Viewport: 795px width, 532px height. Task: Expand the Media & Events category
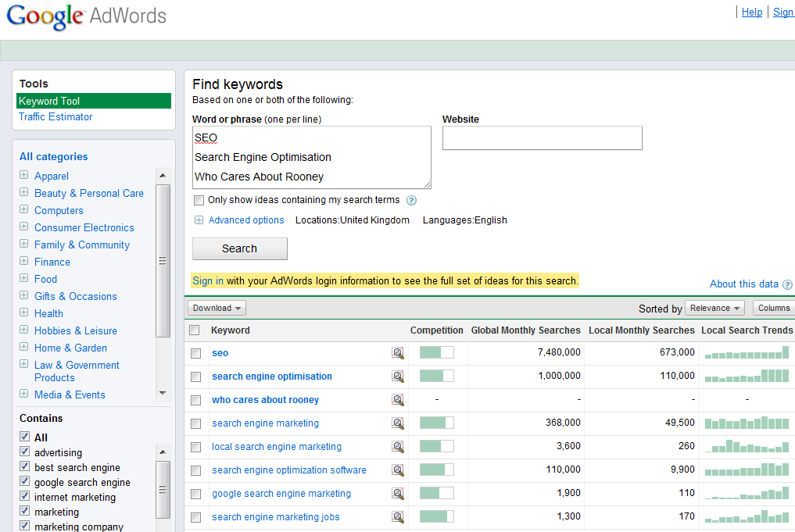click(23, 394)
